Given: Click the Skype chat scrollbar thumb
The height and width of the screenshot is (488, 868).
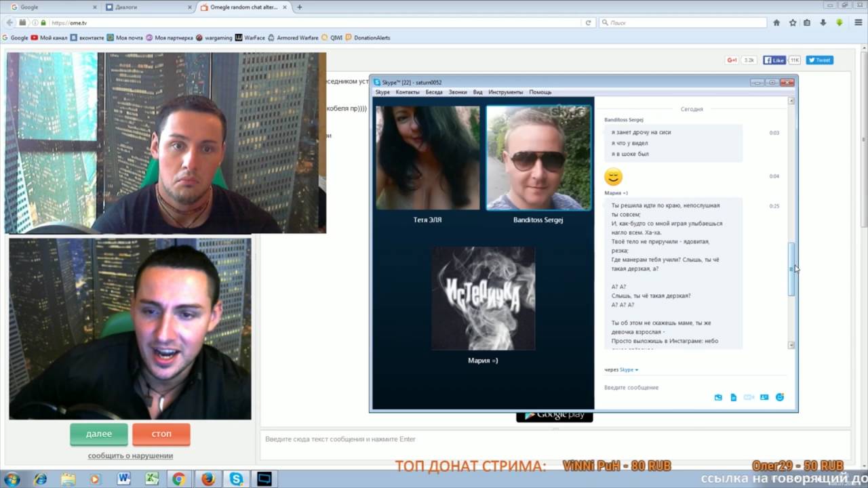Looking at the screenshot, I should (x=791, y=269).
